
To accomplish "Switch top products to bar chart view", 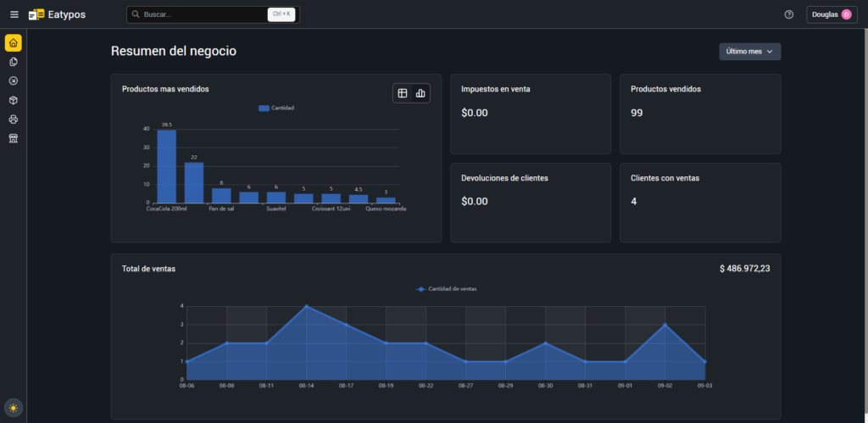I will [x=420, y=93].
